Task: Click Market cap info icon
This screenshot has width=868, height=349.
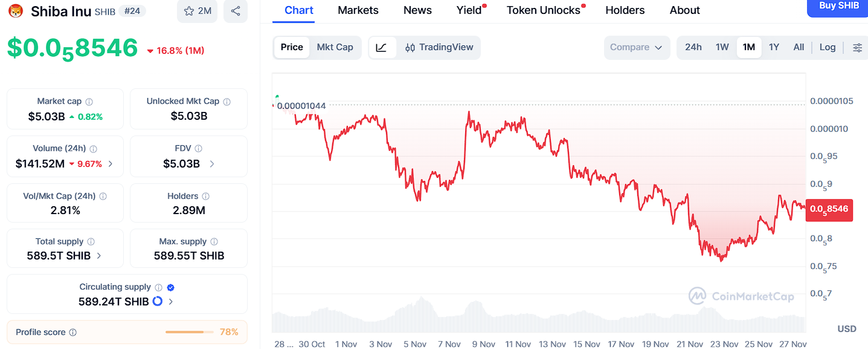Action: (x=89, y=102)
